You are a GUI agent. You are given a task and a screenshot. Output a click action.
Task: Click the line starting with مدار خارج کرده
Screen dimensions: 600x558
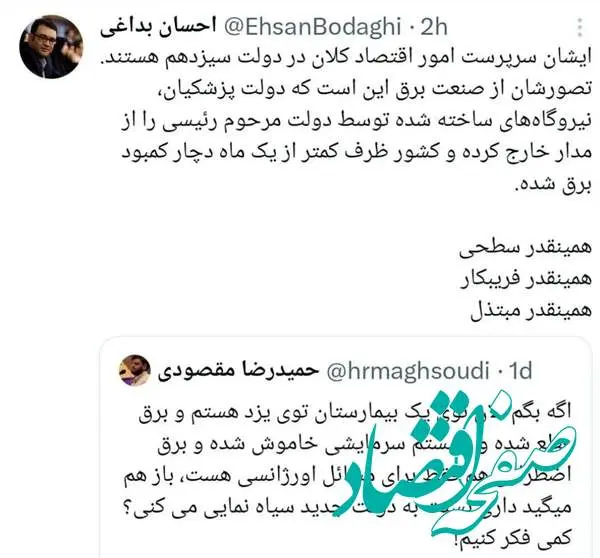pos(357,153)
